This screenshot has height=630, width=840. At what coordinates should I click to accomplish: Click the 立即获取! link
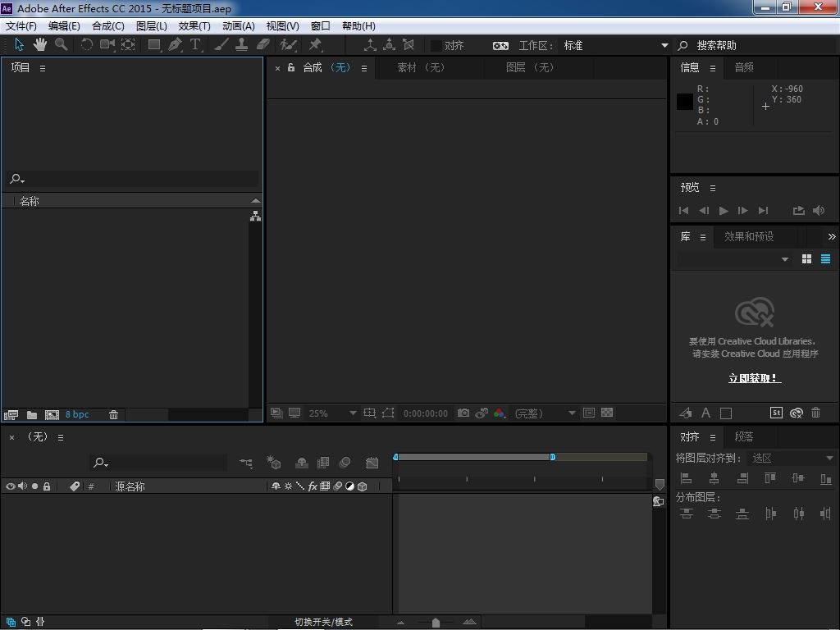(755, 378)
